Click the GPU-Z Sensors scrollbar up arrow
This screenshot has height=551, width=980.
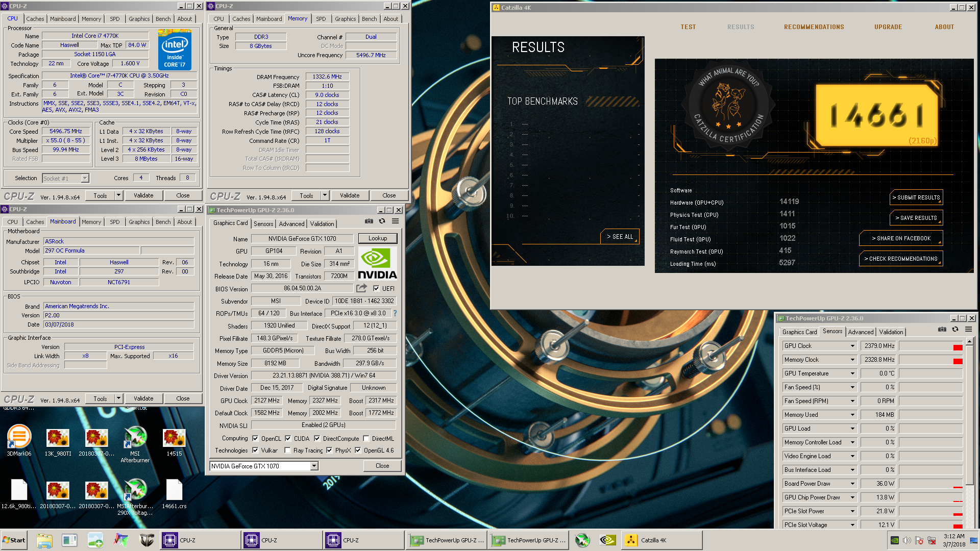[970, 341]
